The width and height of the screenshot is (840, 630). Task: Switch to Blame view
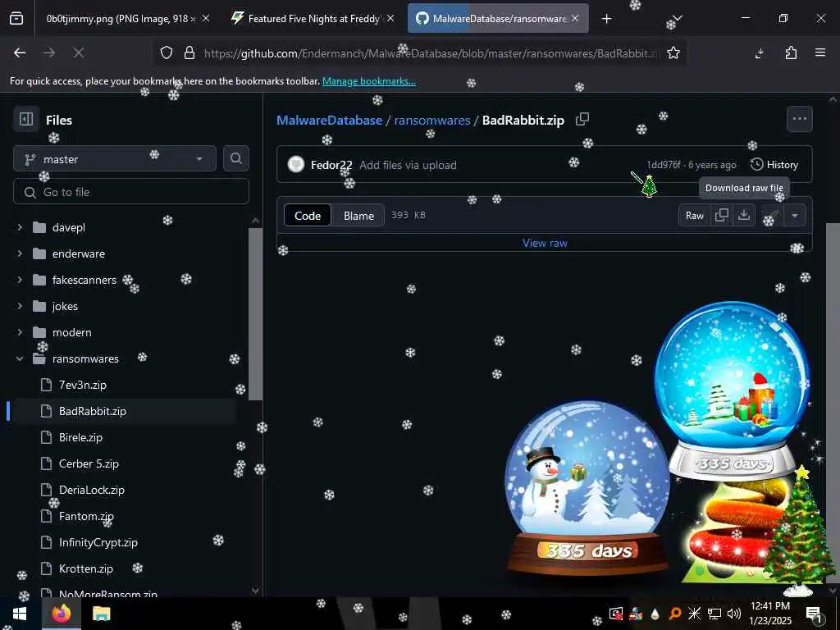pos(358,216)
